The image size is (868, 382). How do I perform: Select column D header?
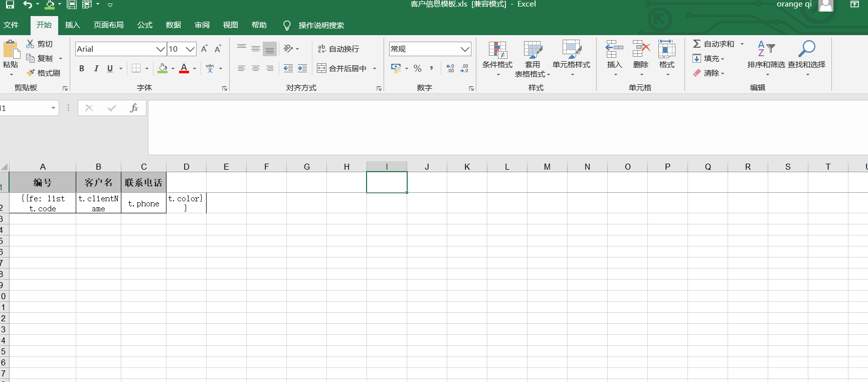187,167
